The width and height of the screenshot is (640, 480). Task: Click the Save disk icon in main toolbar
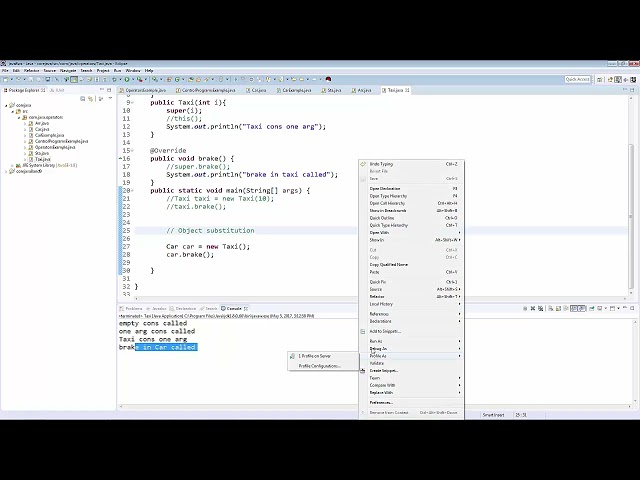31,79
